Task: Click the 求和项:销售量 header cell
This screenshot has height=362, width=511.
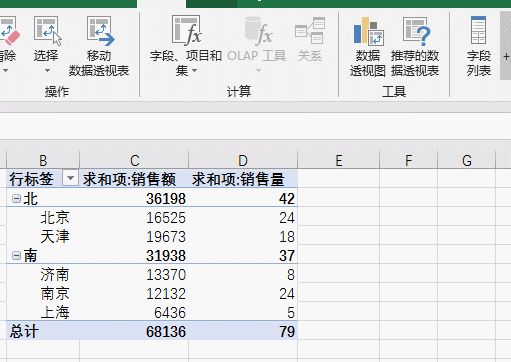Action: (x=243, y=179)
